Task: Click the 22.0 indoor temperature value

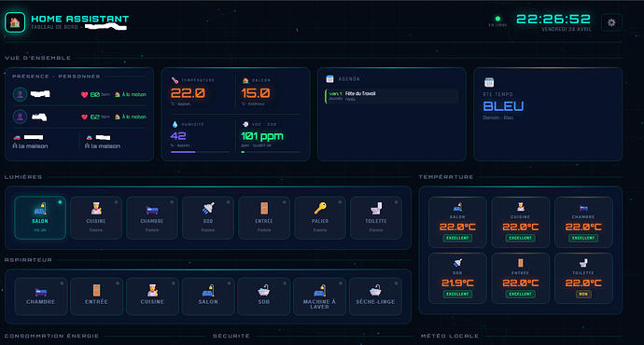Action: [x=188, y=93]
